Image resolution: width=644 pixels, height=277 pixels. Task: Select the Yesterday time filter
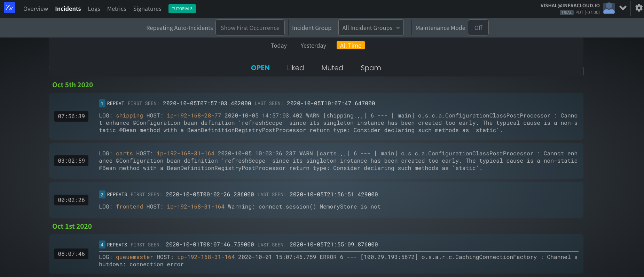[x=313, y=46]
